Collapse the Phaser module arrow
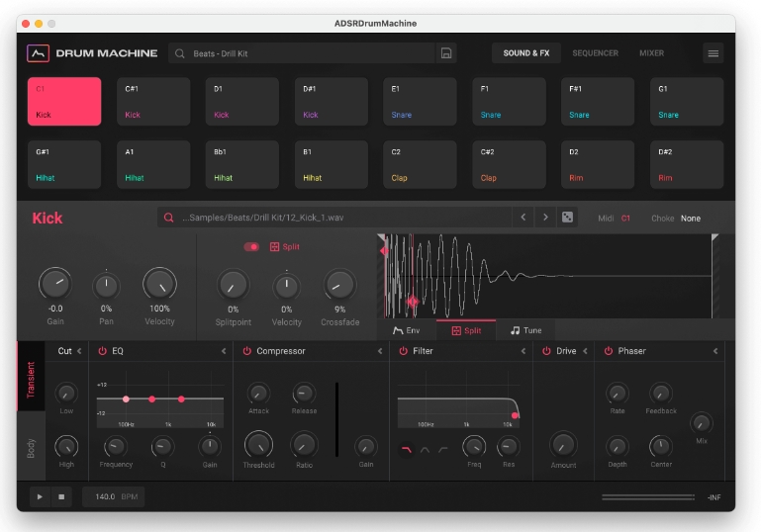Viewport: 761px width, 532px height. pos(715,351)
